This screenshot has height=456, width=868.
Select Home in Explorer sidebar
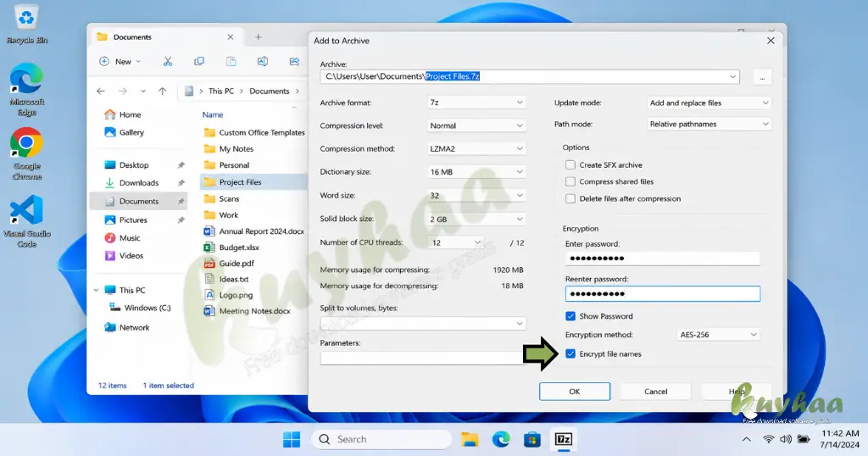(123, 114)
